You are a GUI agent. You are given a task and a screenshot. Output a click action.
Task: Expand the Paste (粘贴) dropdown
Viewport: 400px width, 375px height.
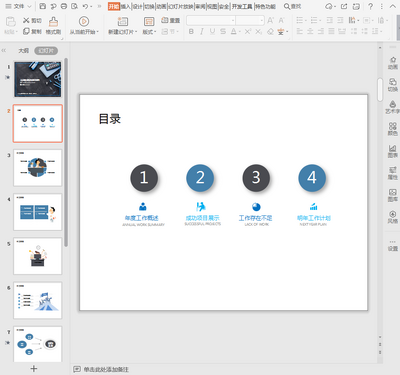tap(11, 32)
